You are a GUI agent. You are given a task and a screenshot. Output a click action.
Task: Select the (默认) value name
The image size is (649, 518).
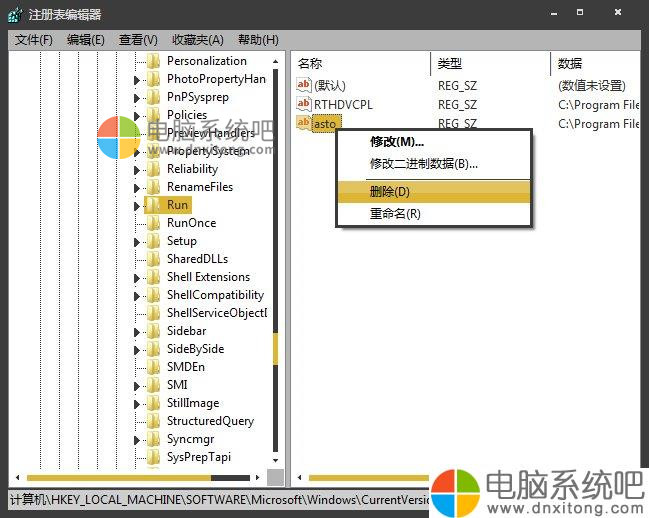tap(329, 86)
